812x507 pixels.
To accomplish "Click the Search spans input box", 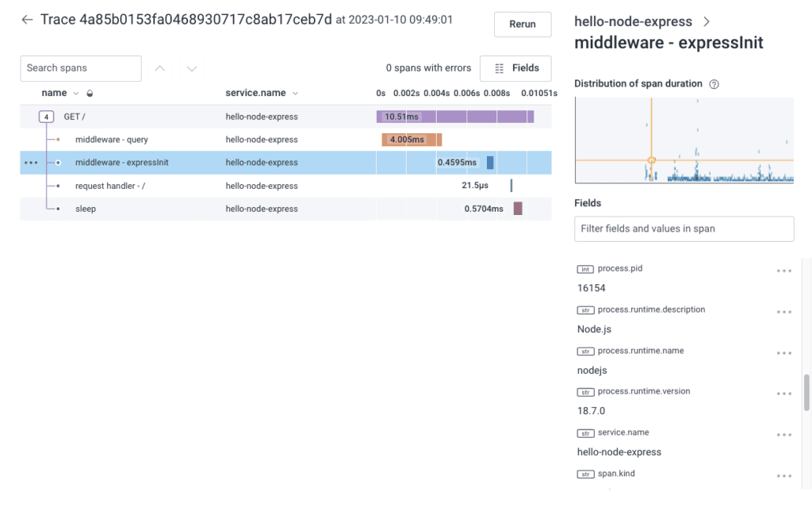I will click(81, 68).
